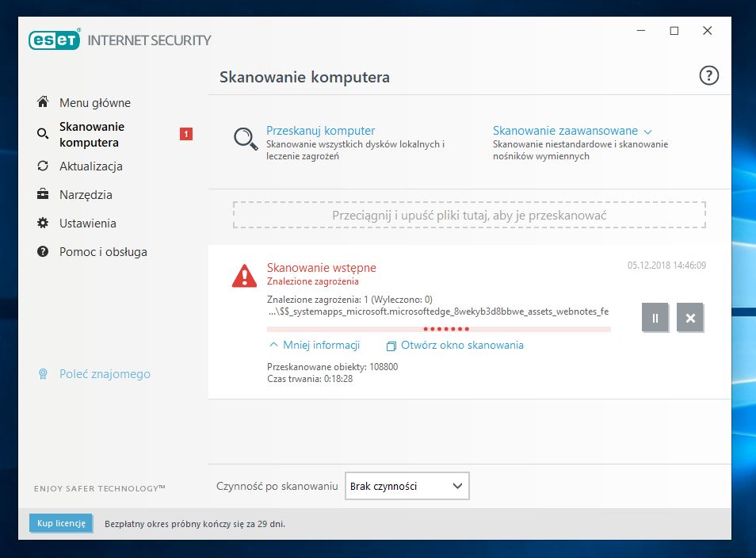Click the red warning triangle icon
The width and height of the screenshot is (756, 558).
pyautogui.click(x=244, y=276)
